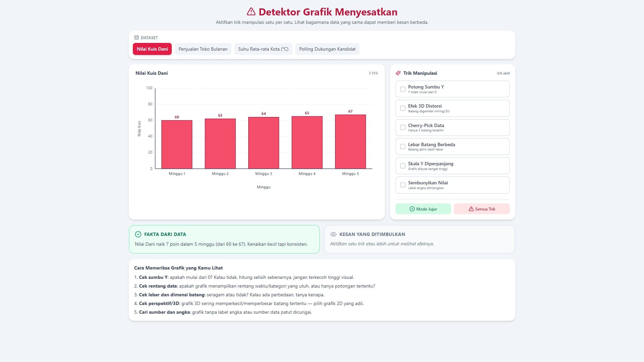Image resolution: width=644 pixels, height=362 pixels.
Task: Click the check-circle icon on the Mode Jujur button
Action: 412,209
